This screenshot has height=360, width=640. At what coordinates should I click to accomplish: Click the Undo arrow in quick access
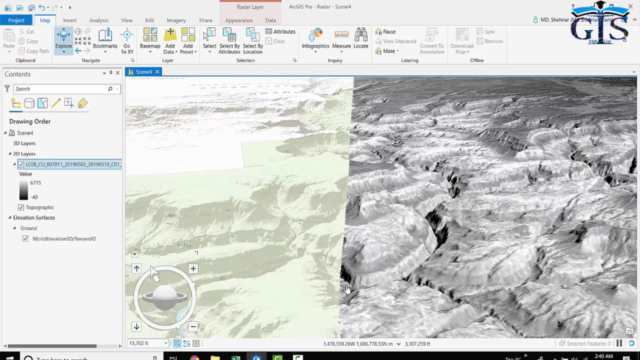coord(42,7)
